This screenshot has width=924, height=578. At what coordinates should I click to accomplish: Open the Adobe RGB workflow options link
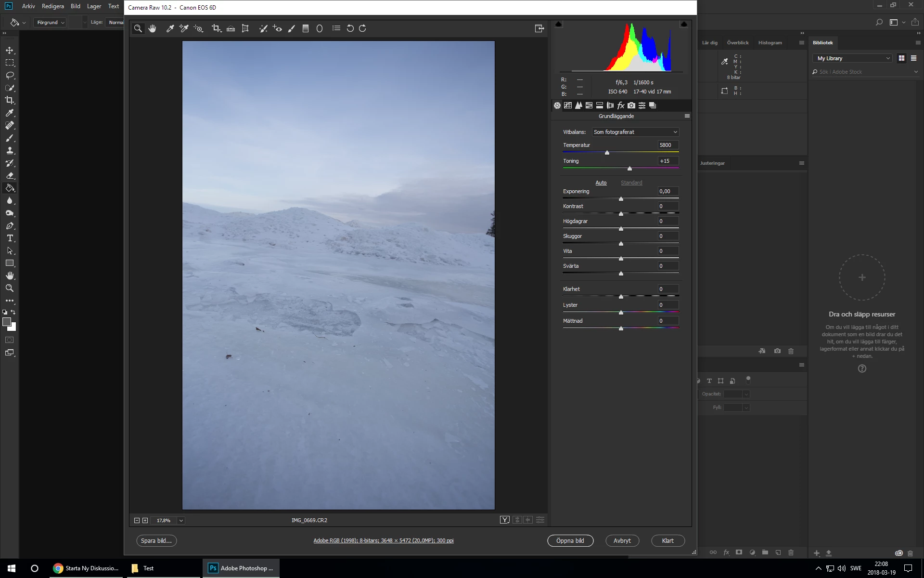[x=384, y=540]
